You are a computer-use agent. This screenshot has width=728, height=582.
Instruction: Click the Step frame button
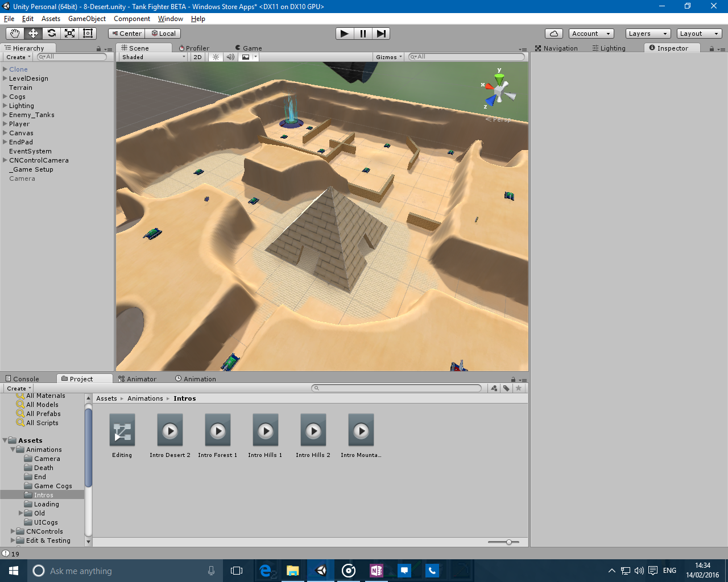(381, 34)
